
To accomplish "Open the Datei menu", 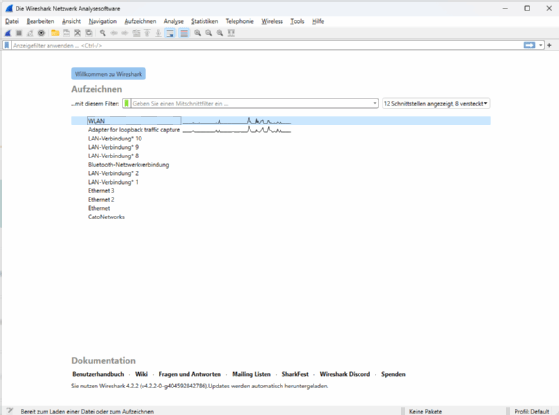I will 12,21.
